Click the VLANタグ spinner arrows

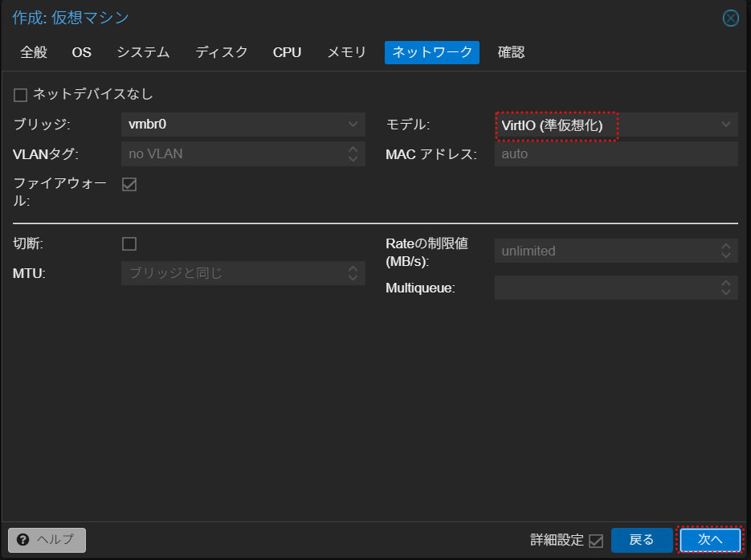(353, 153)
